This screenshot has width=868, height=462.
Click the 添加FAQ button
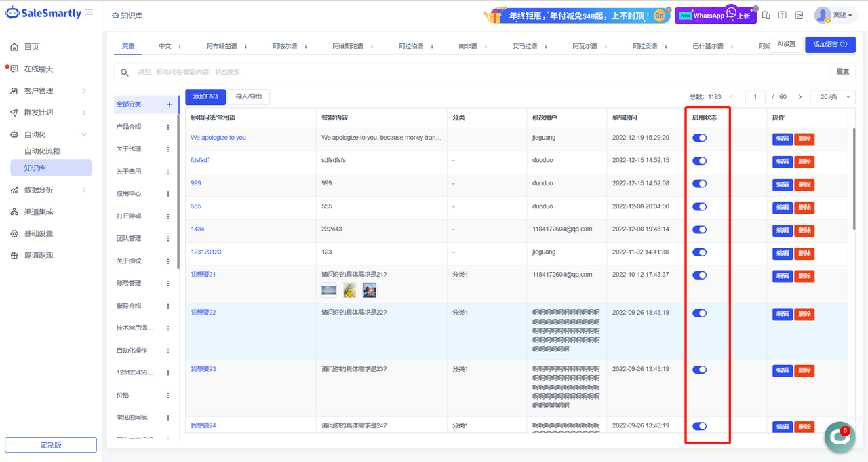(x=205, y=97)
